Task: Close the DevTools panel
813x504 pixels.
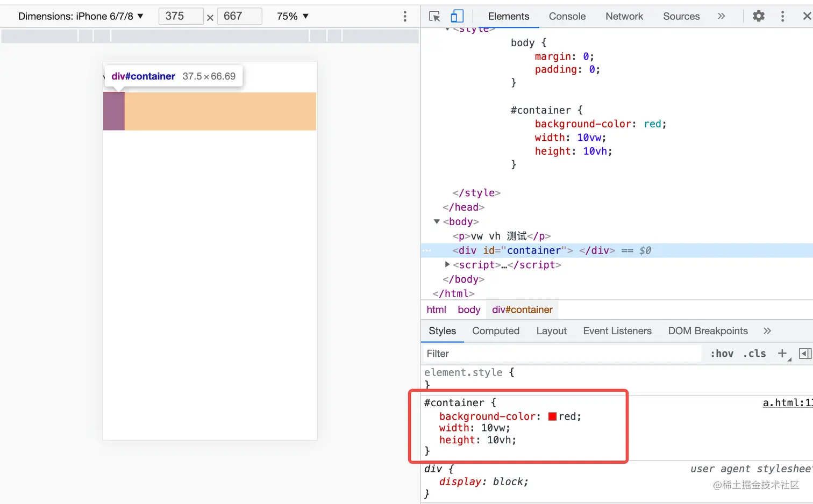Action: pyautogui.click(x=807, y=16)
